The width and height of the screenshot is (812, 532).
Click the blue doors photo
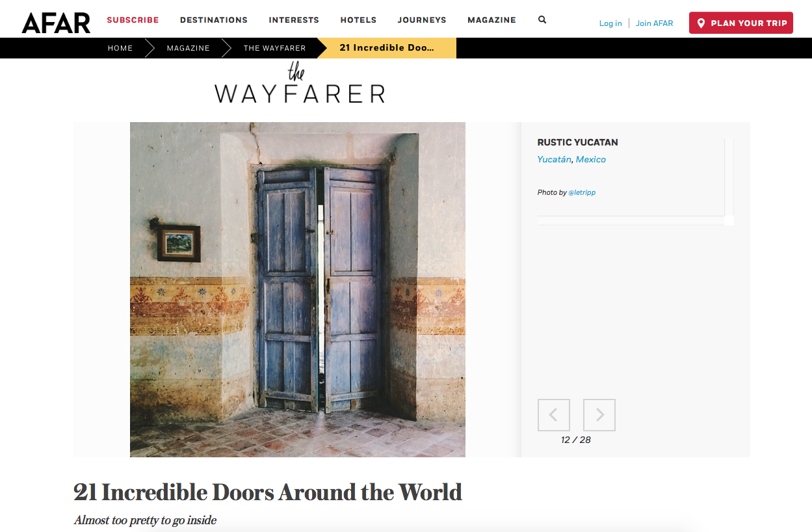298,290
